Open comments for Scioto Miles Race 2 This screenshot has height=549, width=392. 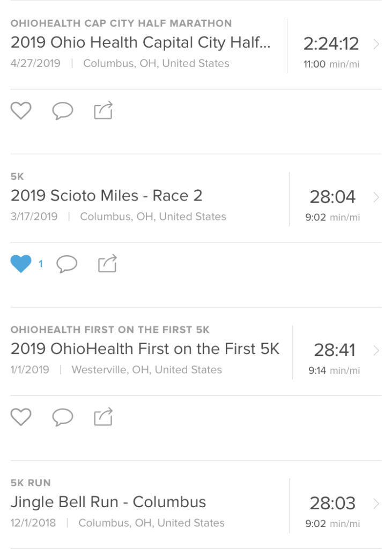pos(67,264)
